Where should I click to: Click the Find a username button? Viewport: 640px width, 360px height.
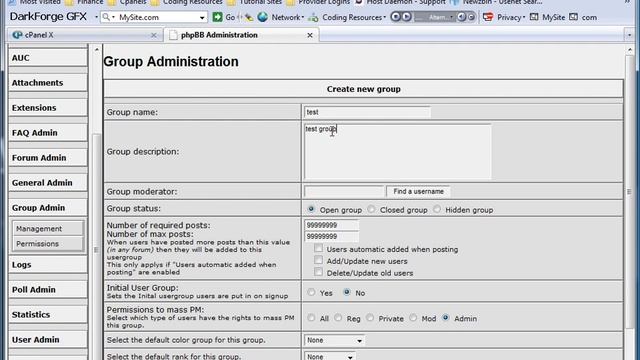point(418,191)
